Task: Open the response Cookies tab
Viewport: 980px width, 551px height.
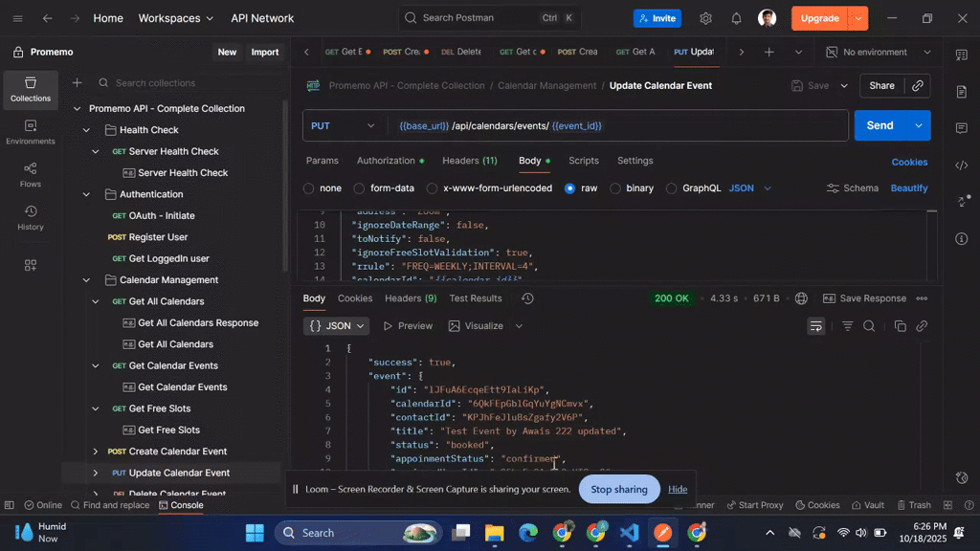Action: (x=355, y=298)
